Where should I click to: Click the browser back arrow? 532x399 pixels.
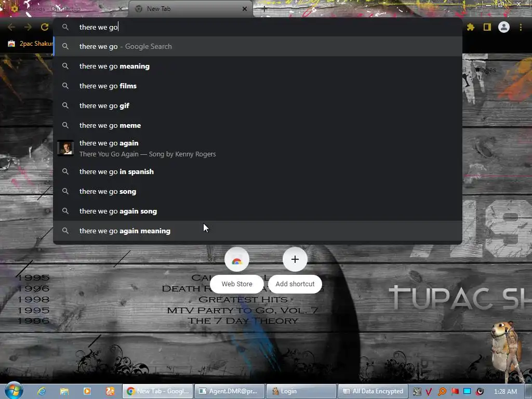pos(11,27)
